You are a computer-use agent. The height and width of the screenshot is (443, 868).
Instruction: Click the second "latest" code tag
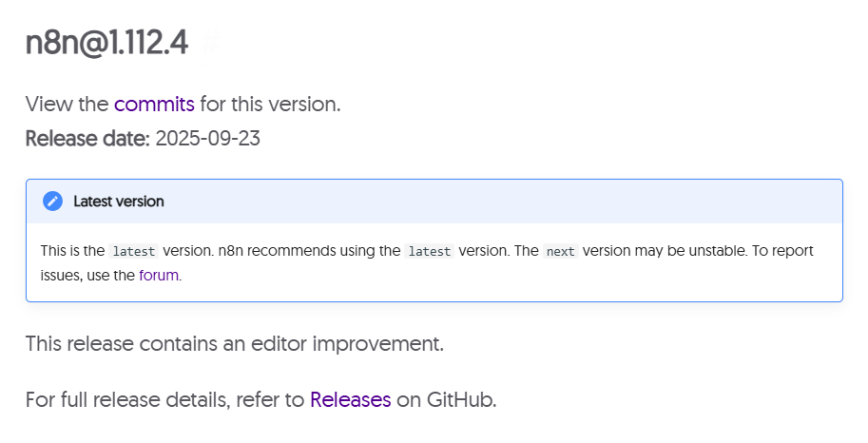429,252
